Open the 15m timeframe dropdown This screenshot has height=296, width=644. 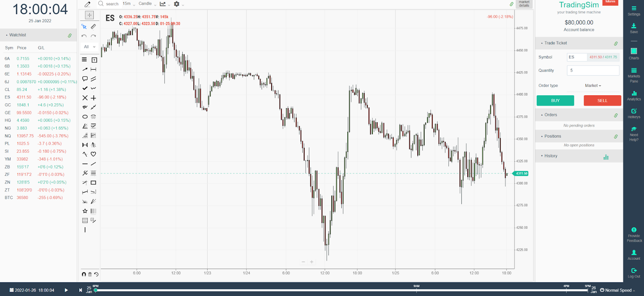(128, 4)
